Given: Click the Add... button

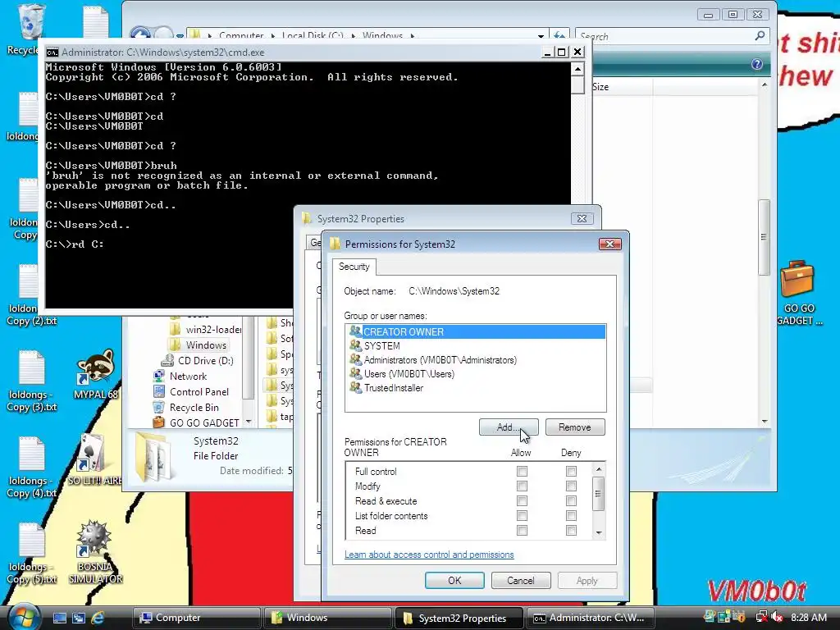Looking at the screenshot, I should (x=509, y=427).
